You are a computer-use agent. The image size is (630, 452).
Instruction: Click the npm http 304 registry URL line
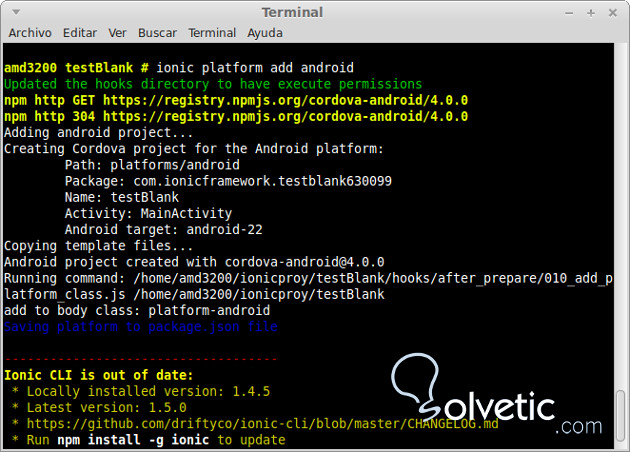pyautogui.click(x=236, y=117)
